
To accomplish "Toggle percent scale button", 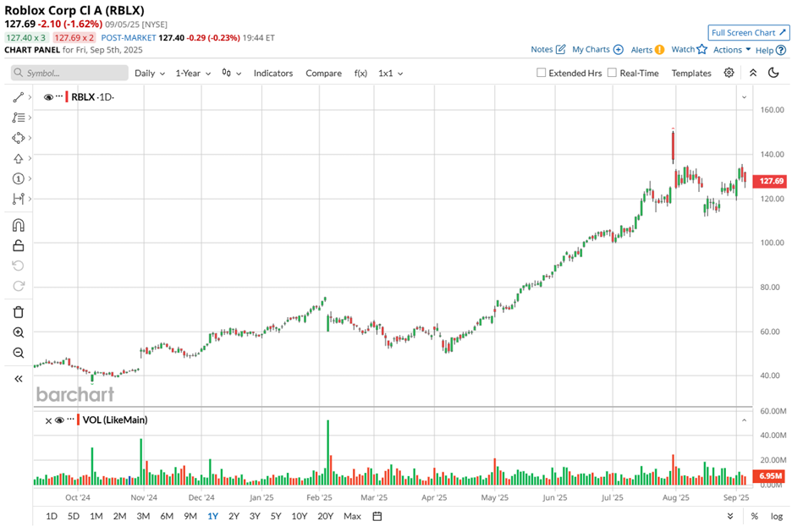I will tap(754, 516).
